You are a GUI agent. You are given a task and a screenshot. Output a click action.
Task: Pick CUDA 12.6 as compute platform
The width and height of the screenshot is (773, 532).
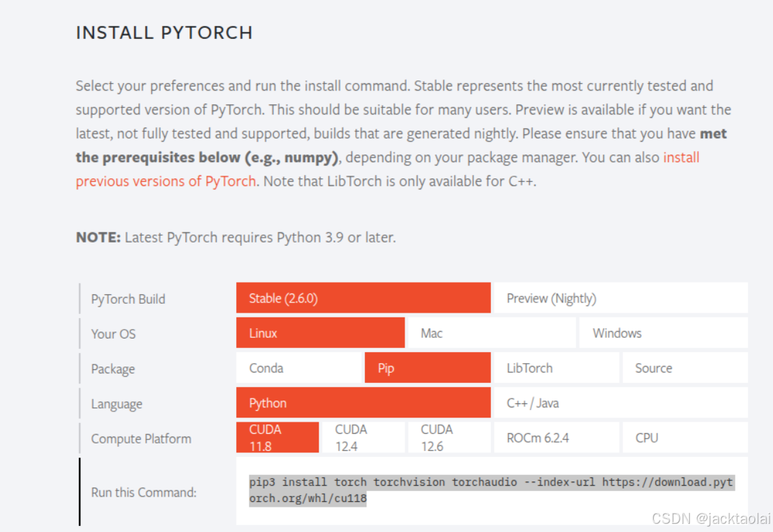tap(448, 437)
